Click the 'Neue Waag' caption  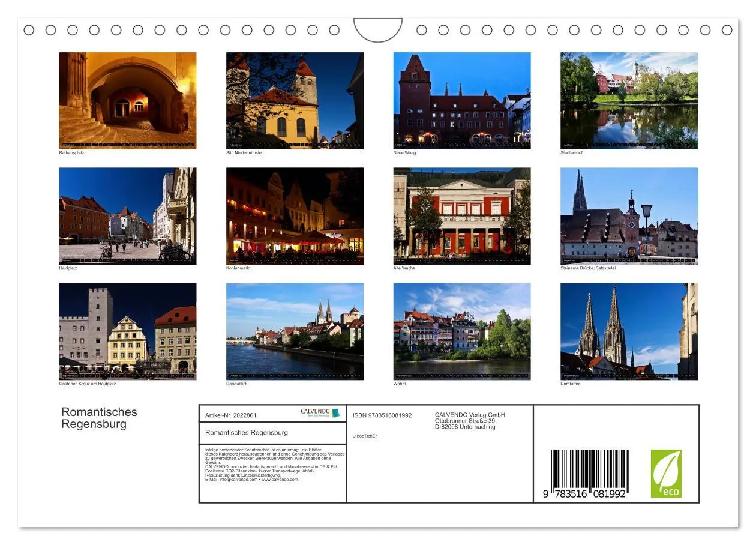[405, 153]
